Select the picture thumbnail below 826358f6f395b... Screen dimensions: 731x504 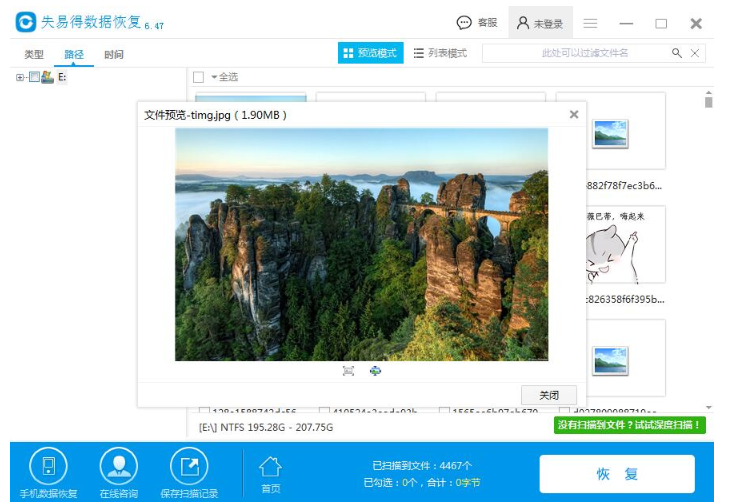(x=610, y=360)
